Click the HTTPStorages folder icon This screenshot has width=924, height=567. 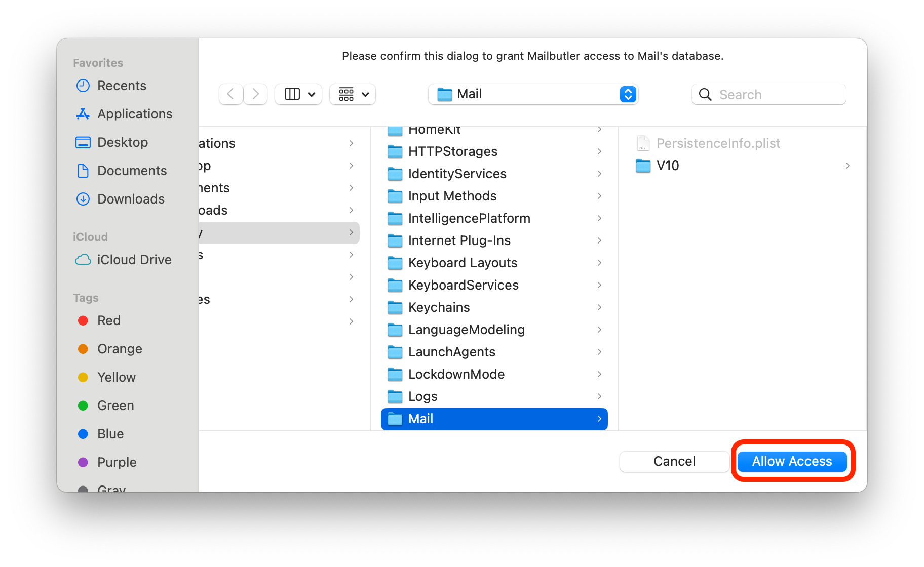(395, 151)
